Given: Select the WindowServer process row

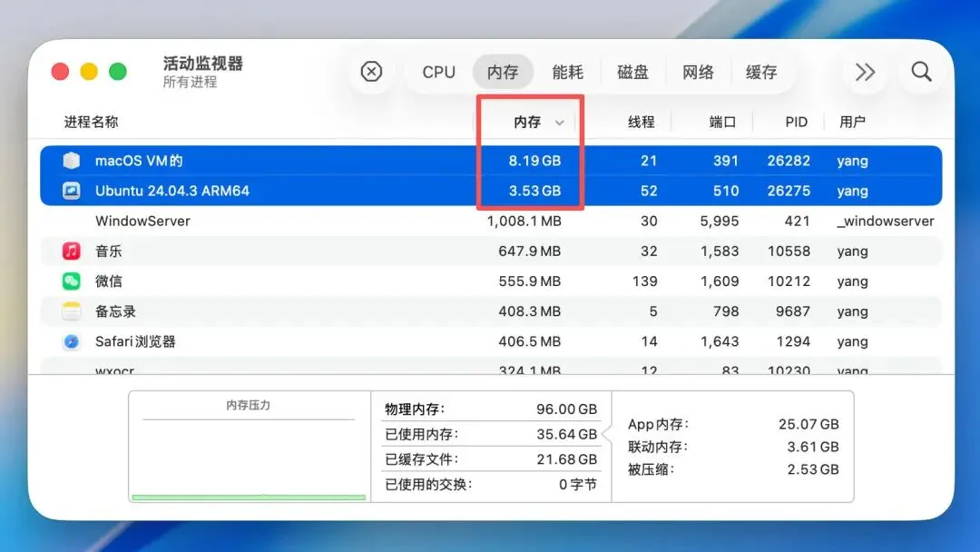Looking at the screenshot, I should pyautogui.click(x=491, y=221).
